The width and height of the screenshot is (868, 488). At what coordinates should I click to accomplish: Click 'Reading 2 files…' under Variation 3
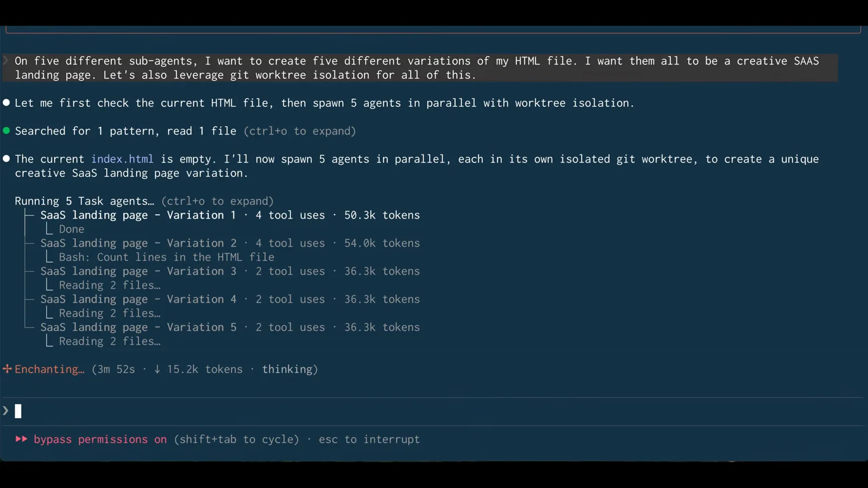coord(110,285)
